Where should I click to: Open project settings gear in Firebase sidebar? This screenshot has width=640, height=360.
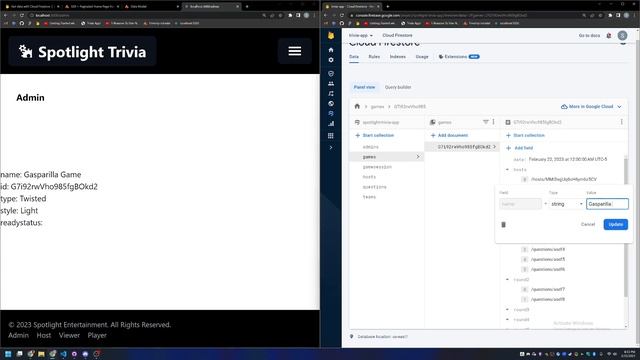331,60
